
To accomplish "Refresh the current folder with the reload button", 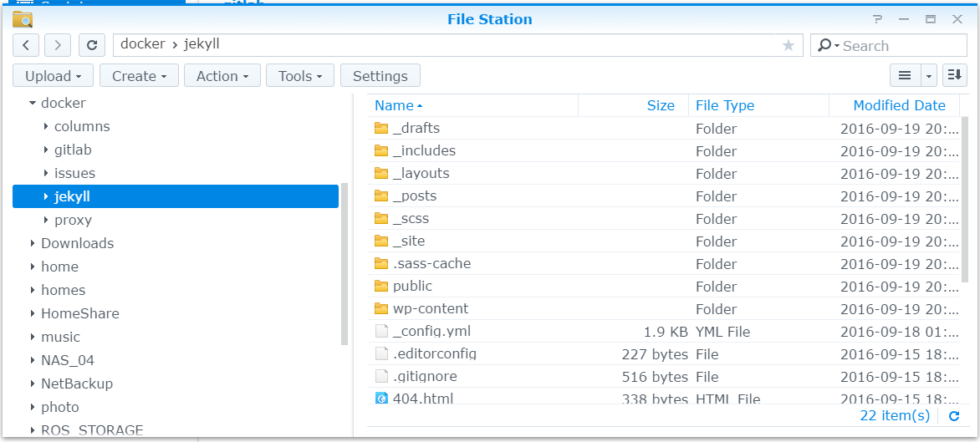I will click(92, 45).
